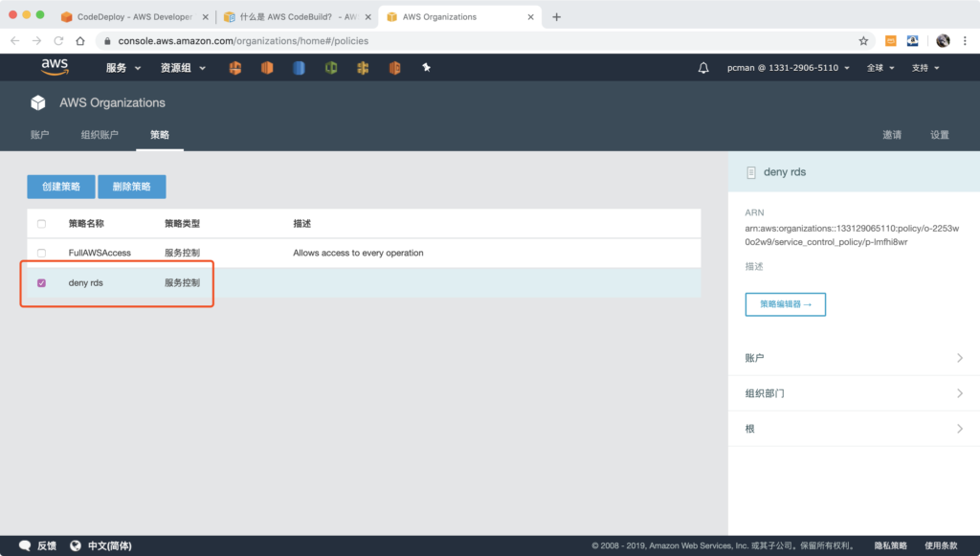Uncheck the deny rds policy checkbox
Screen dimensions: 980x556
coord(41,283)
